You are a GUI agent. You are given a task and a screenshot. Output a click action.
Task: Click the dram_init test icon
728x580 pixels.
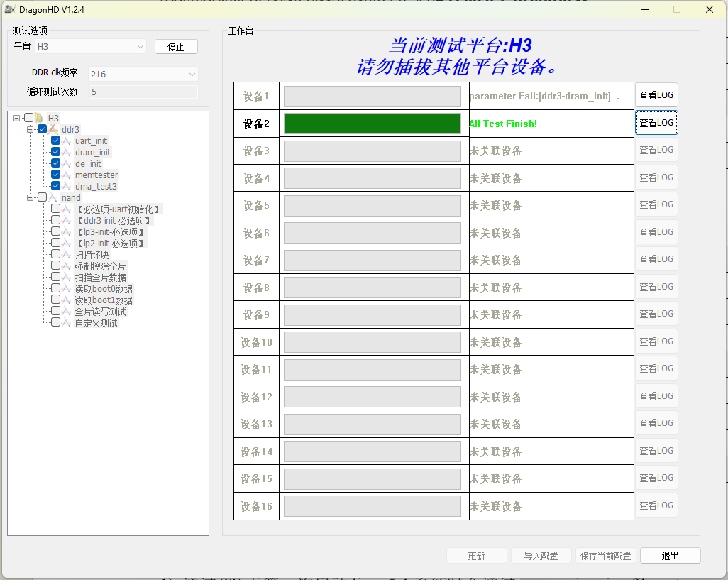coord(67,153)
